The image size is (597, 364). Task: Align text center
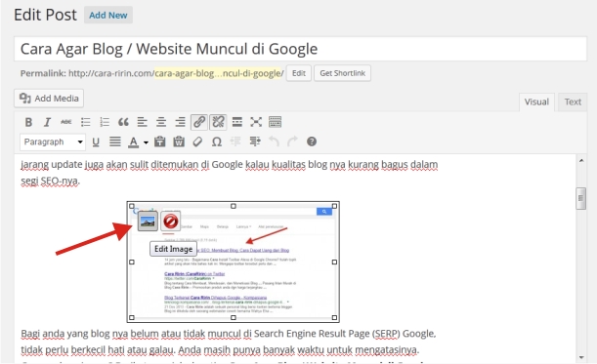pyautogui.click(x=161, y=122)
